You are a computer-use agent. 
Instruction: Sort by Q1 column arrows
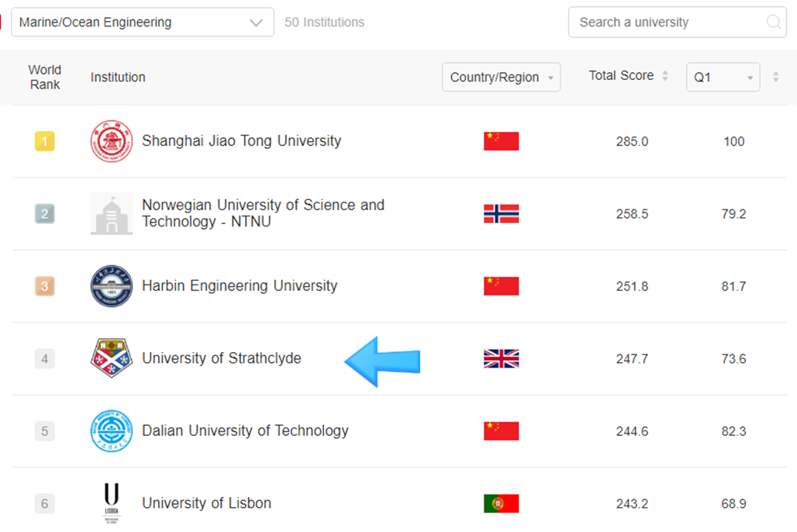pos(775,77)
